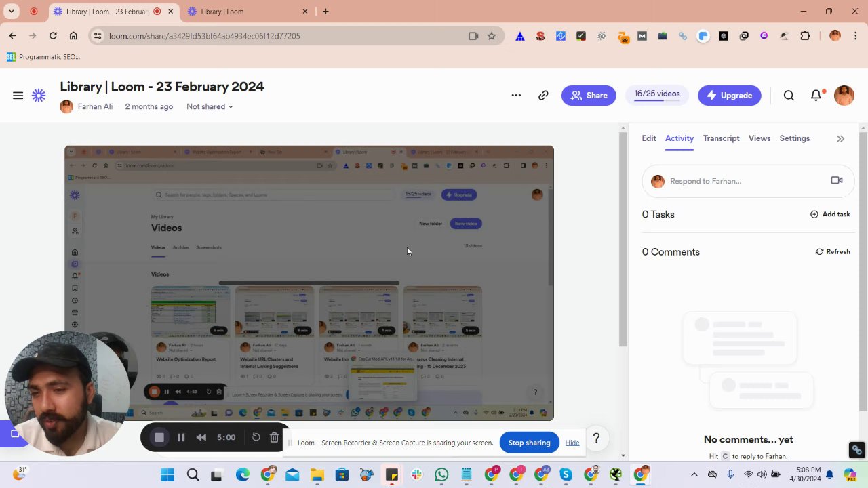Show hidden system tray icons
Screen dimensions: 868x488
(694, 475)
